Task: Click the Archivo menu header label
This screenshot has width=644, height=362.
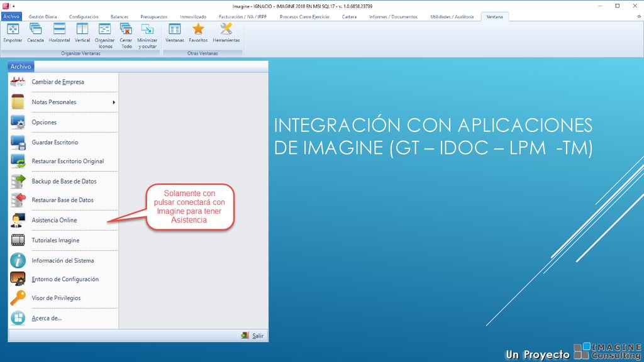Action: 21,66
